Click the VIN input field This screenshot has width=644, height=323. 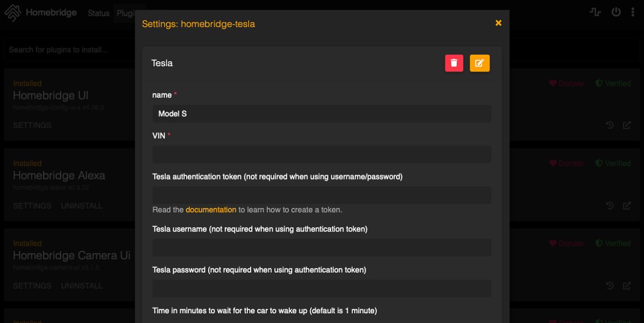[x=321, y=154]
